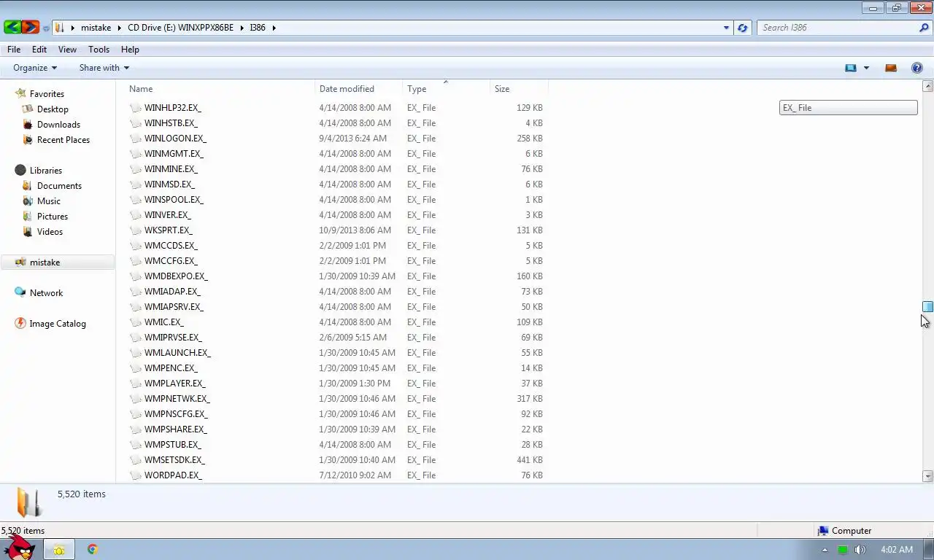Select the WINMINE.EX_ file icon
Viewport: 934px width, 560px height.
click(x=136, y=169)
